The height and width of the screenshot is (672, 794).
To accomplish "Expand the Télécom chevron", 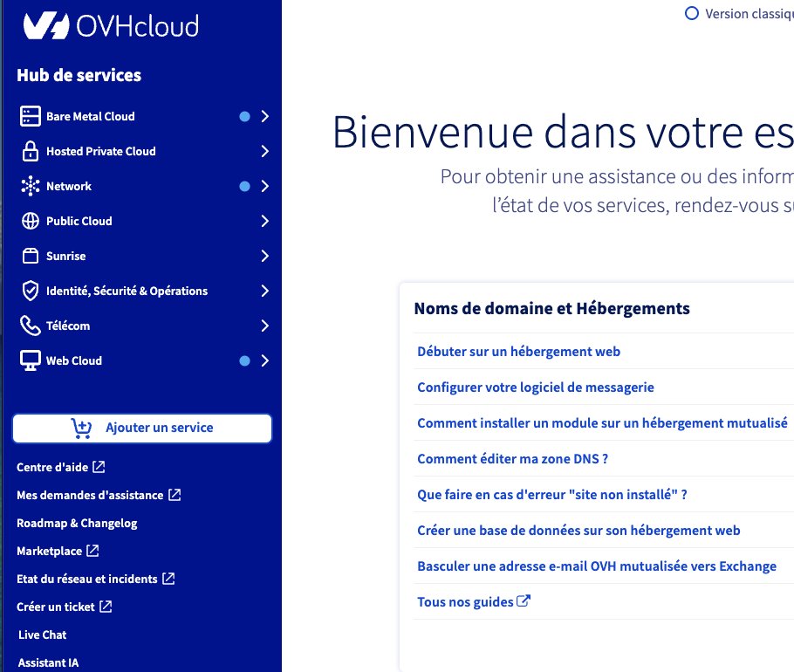I will coord(265,326).
